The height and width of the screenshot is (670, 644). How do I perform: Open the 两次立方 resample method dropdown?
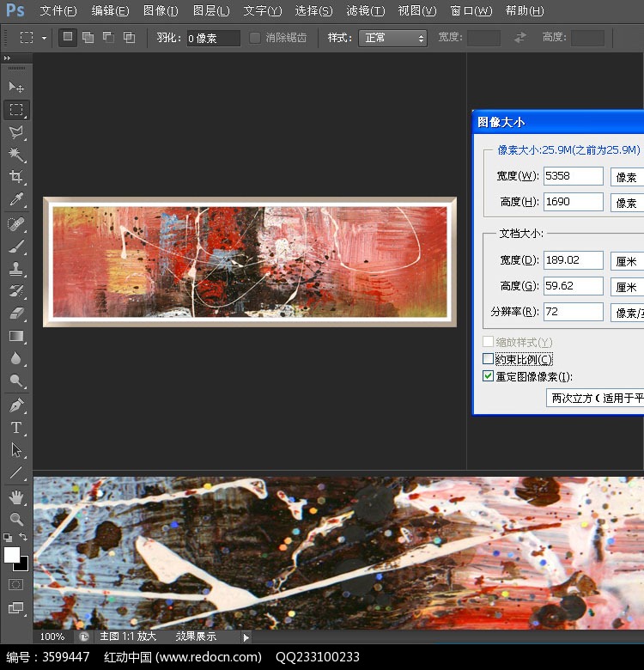tap(595, 399)
